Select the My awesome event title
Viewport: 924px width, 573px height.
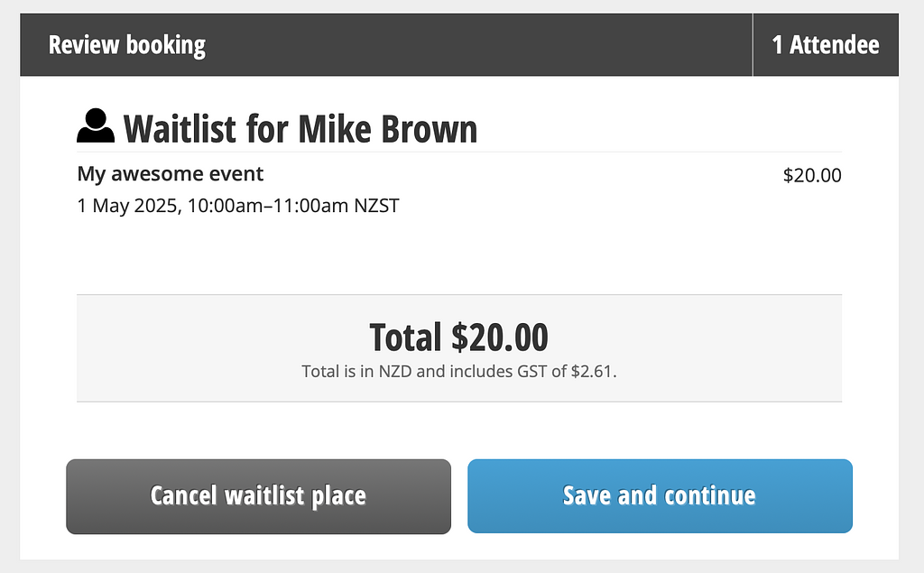click(171, 174)
